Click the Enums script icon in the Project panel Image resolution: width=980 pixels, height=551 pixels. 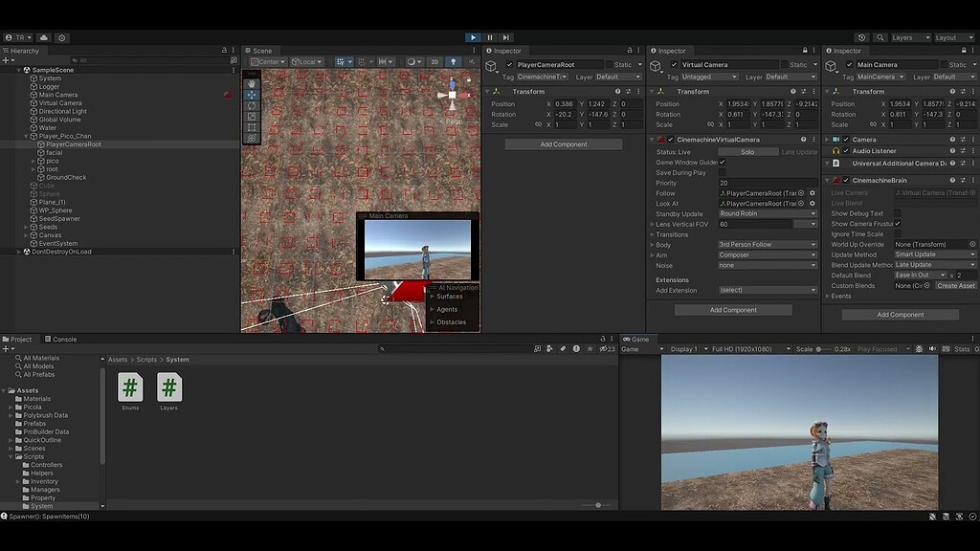(x=130, y=386)
